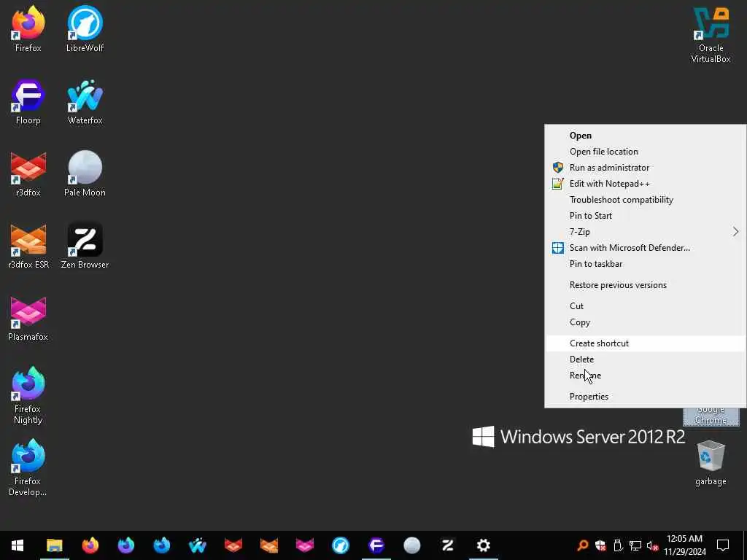The height and width of the screenshot is (560, 747).
Task: Select Rename in the context menu
Action: 645,376
